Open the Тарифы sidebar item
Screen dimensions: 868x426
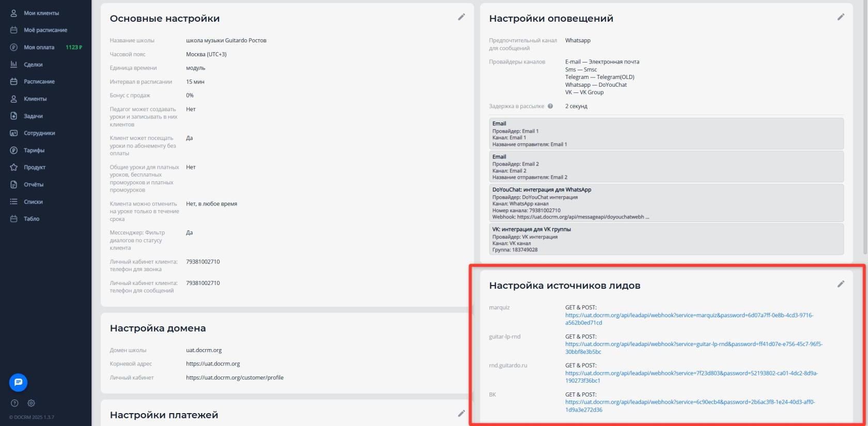[x=34, y=150]
